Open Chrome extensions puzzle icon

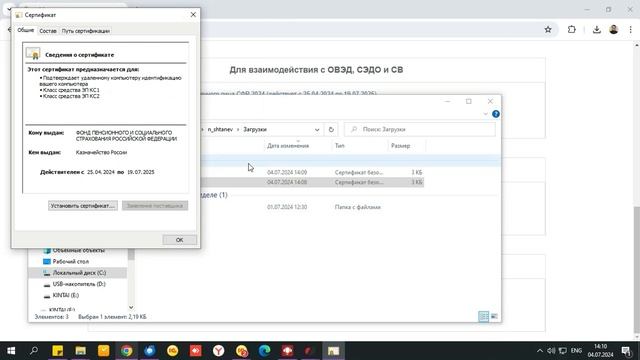(x=571, y=29)
